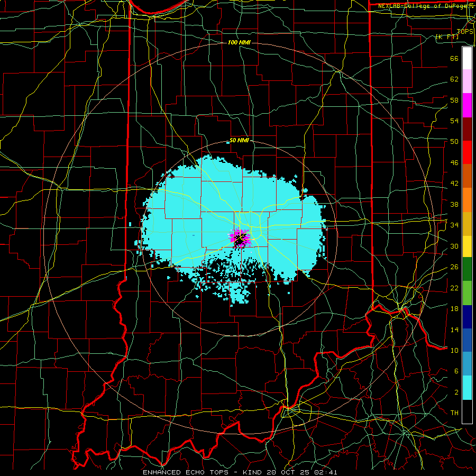Click the '02:41' timestamp in the footer

[x=326, y=472]
